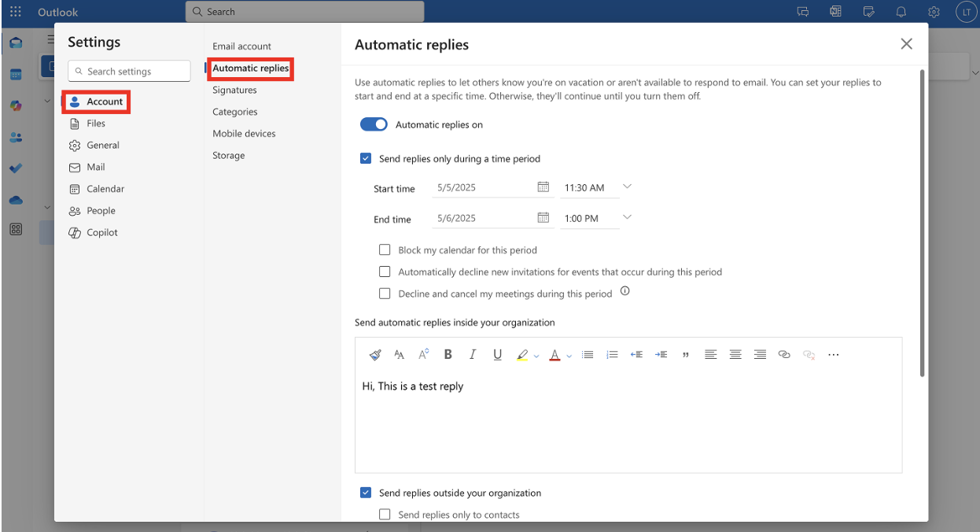Open the To Do checkmark app
The image size is (980, 532).
click(16, 168)
